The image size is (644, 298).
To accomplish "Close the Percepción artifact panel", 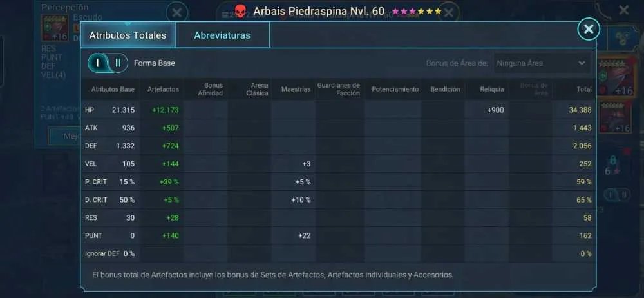I will (x=176, y=12).
